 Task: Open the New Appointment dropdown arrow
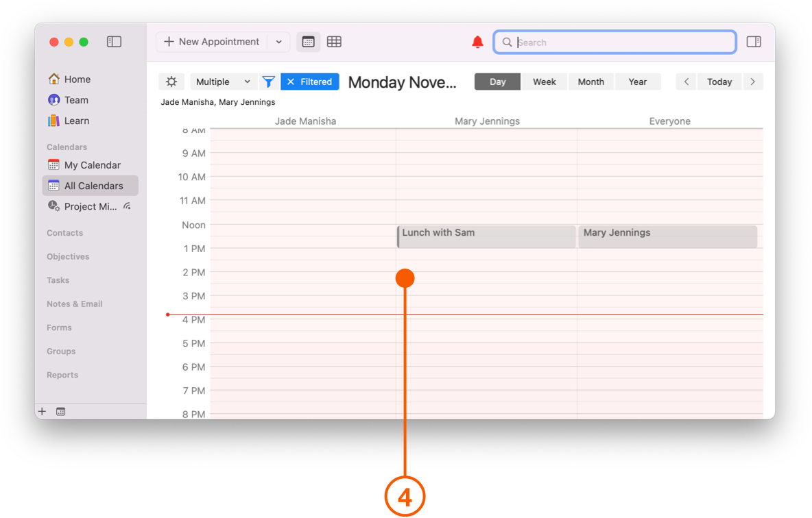[278, 42]
